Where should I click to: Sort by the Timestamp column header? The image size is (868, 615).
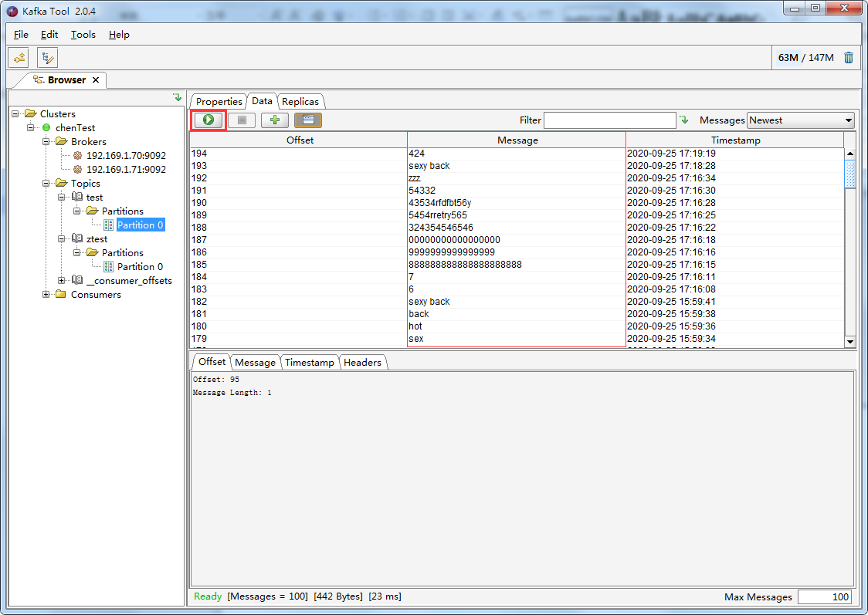[735, 140]
